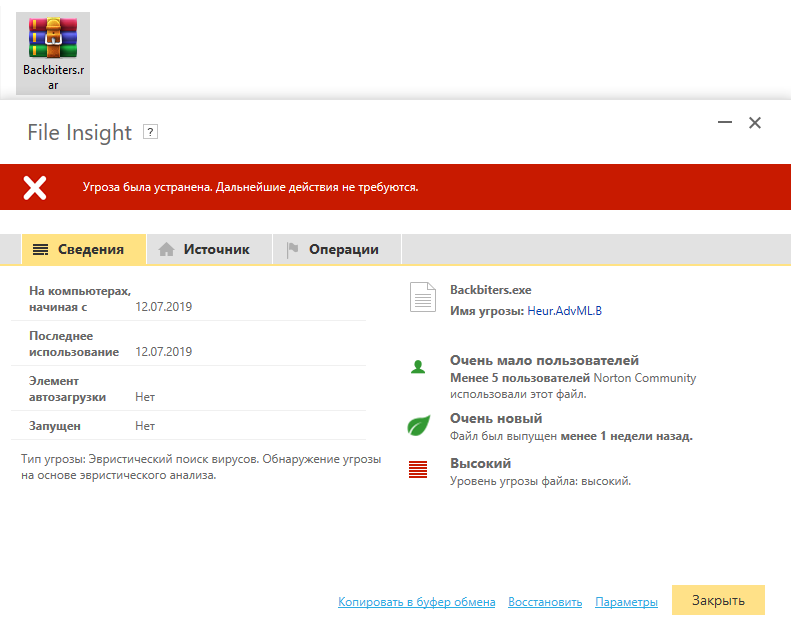
Task: Click the Backbiters.exe file name
Action: (x=490, y=290)
